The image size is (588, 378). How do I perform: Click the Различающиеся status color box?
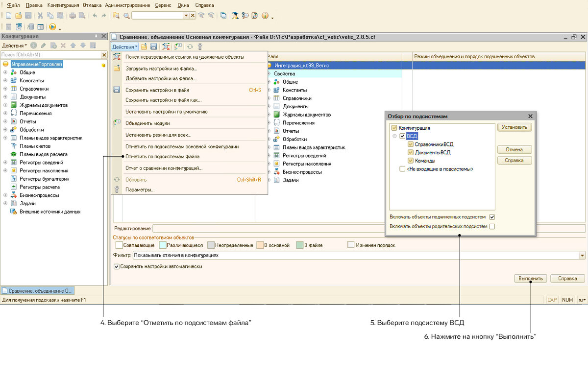163,245
